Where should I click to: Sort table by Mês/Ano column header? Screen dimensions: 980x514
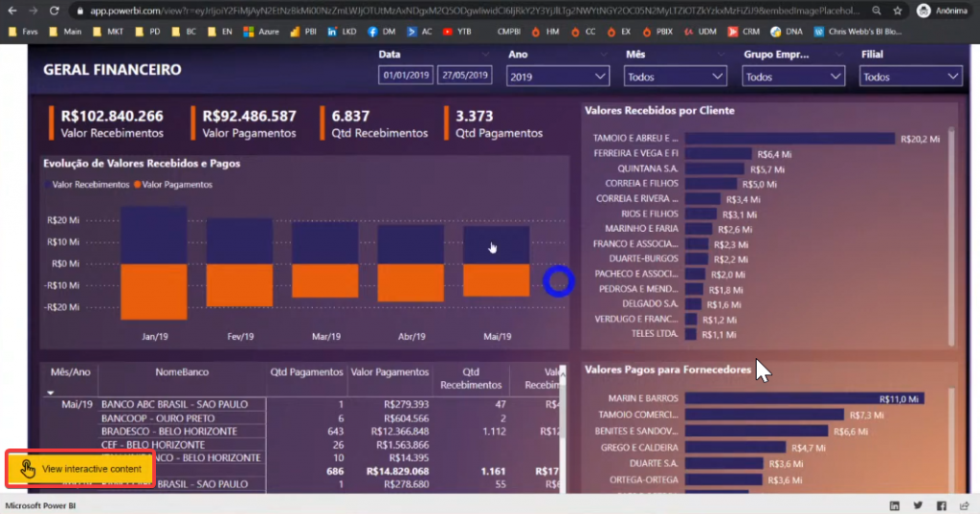[68, 371]
